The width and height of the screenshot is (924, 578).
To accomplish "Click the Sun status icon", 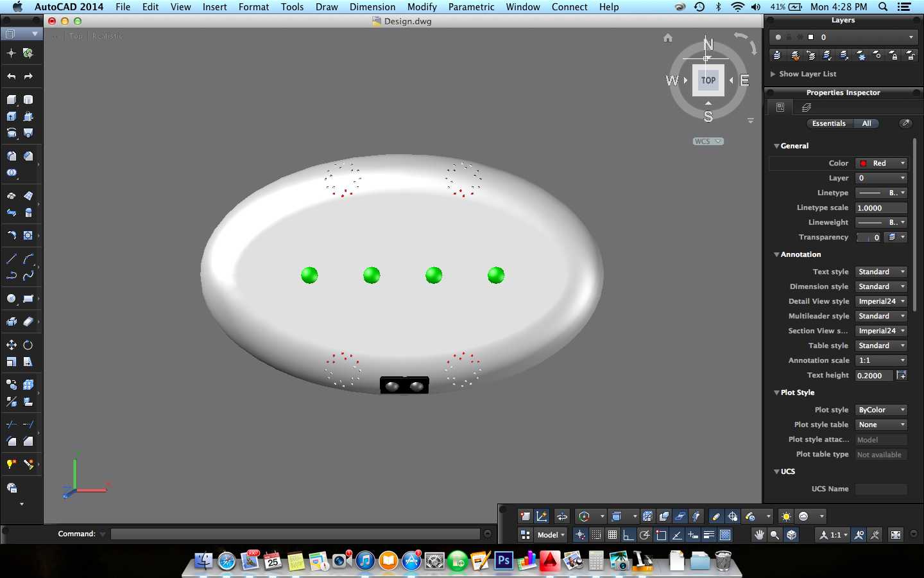I will coord(786,516).
